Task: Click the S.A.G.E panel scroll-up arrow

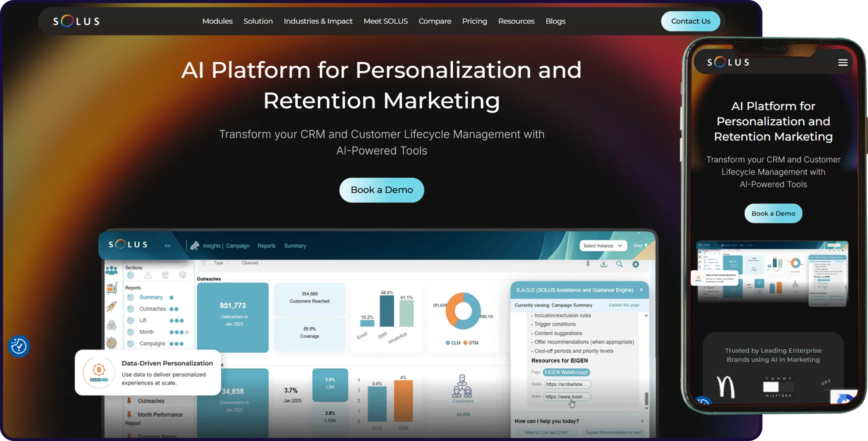Action: (646, 315)
